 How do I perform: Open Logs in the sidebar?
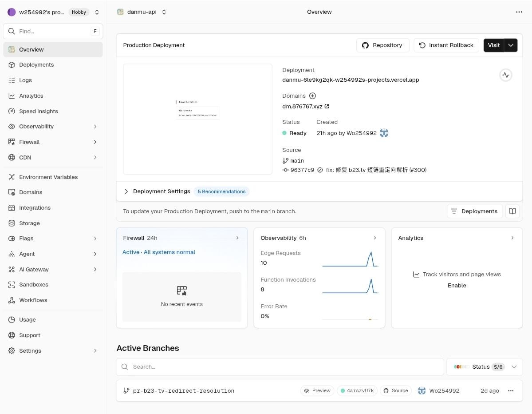click(x=53, y=80)
